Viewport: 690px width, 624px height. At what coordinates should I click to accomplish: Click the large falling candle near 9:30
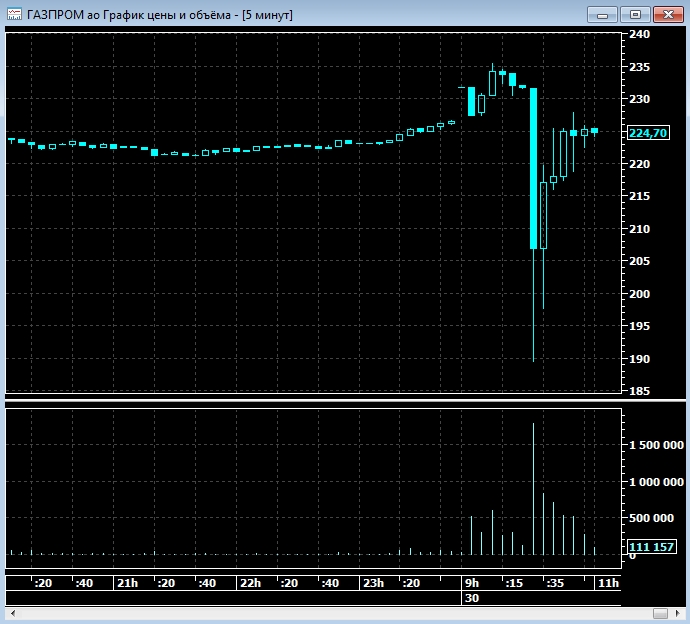pos(534,168)
